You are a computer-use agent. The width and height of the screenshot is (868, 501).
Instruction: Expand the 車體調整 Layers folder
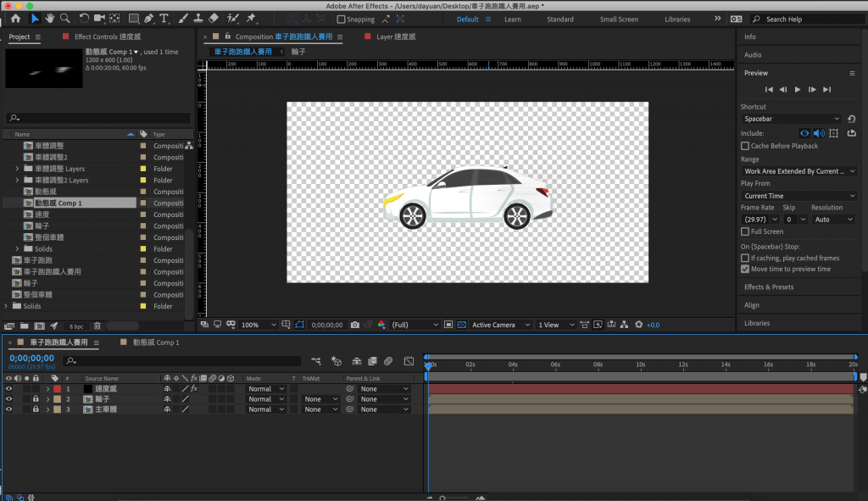click(17, 169)
